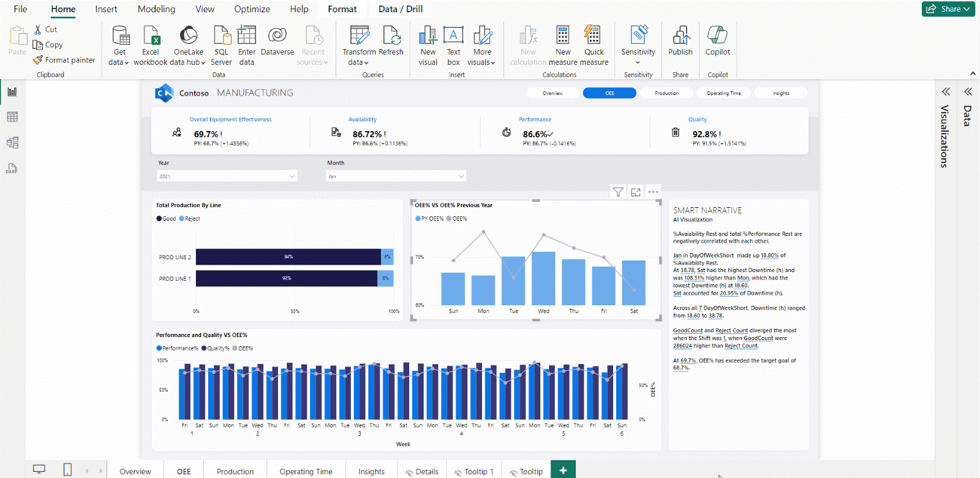This screenshot has height=478, width=980.
Task: Click Operating Time navigation button
Action: coord(723,93)
